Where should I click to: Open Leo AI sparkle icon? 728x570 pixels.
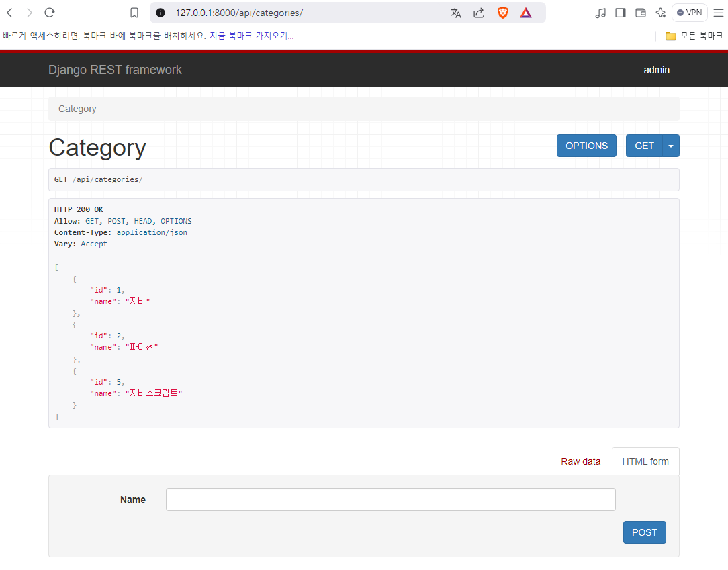pos(660,13)
